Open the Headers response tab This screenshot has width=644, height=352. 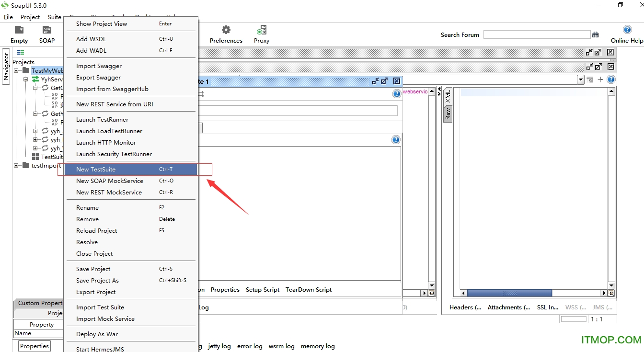pyautogui.click(x=465, y=307)
